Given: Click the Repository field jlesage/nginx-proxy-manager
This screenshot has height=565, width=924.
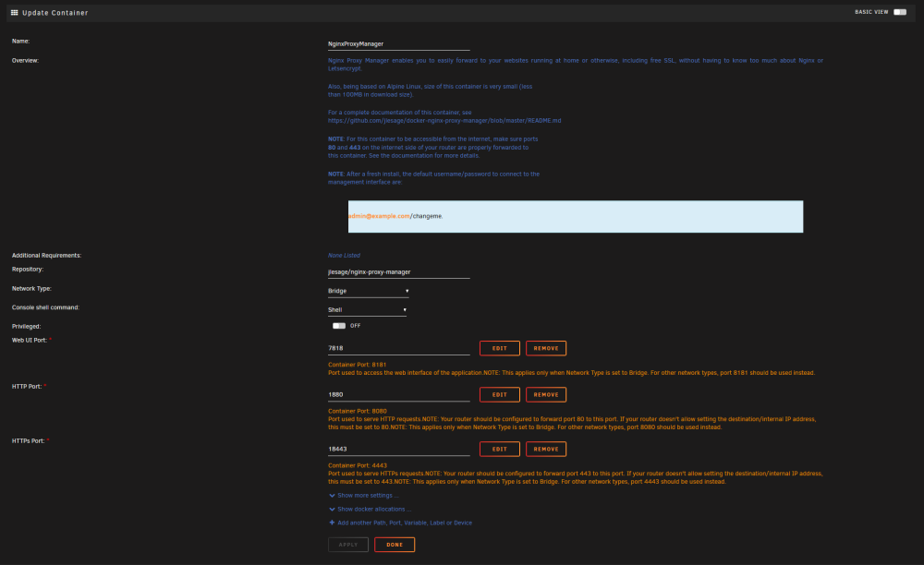Looking at the screenshot, I should (x=399, y=272).
